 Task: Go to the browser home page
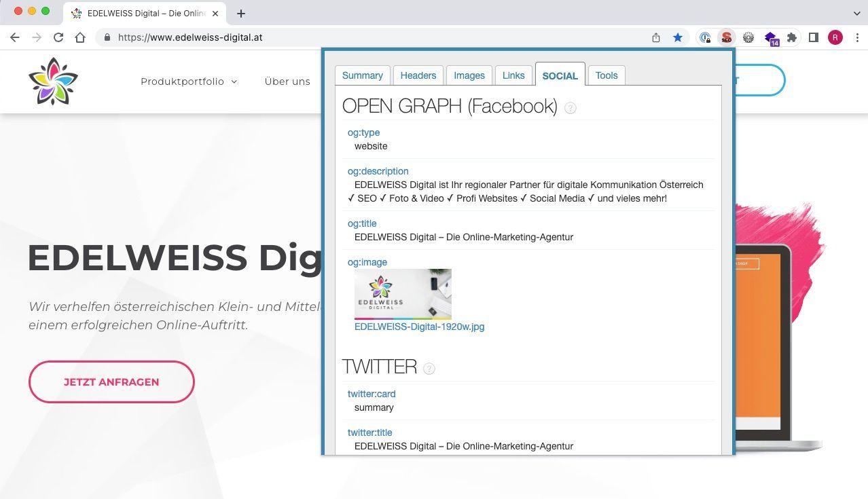pos(80,38)
